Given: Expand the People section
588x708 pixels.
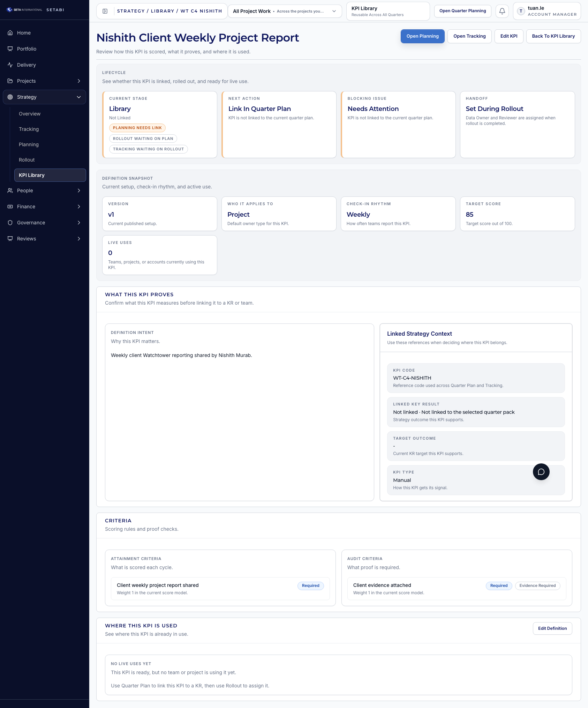Looking at the screenshot, I should (79, 191).
